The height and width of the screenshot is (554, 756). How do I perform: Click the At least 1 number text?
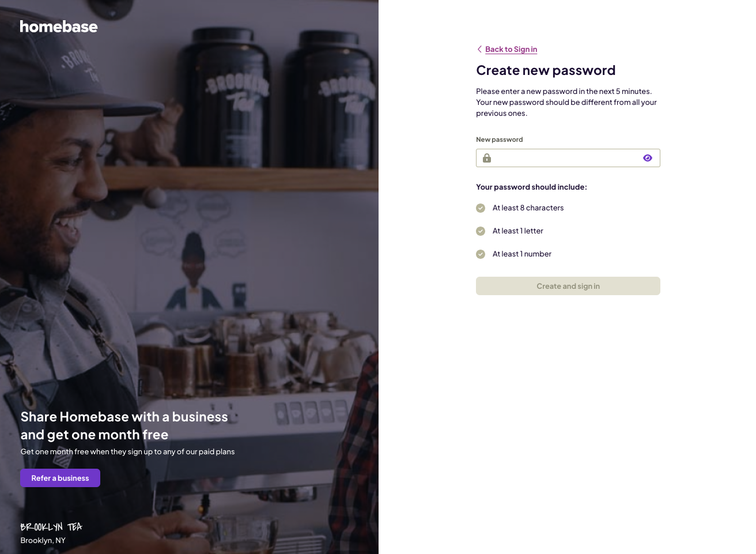point(522,254)
